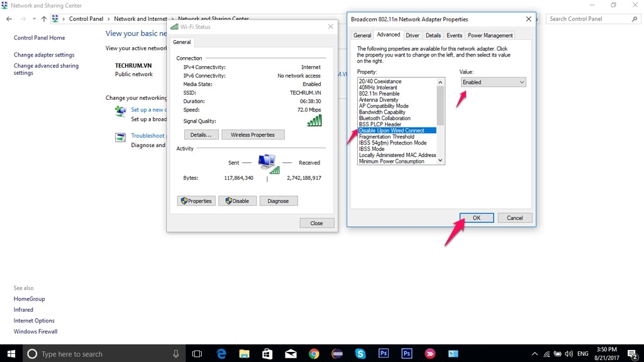The height and width of the screenshot is (362, 644).
Task: Launch Google Chrome from the taskbar
Action: pyautogui.click(x=313, y=354)
